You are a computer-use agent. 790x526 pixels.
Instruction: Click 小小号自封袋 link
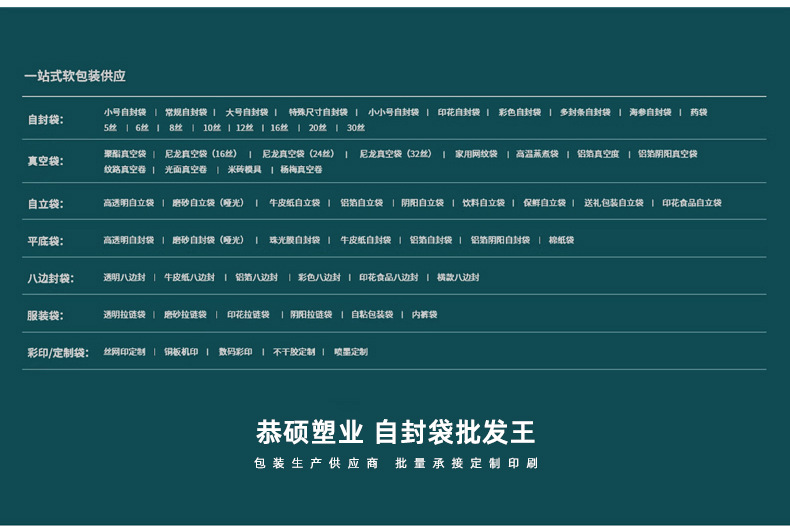point(393,112)
